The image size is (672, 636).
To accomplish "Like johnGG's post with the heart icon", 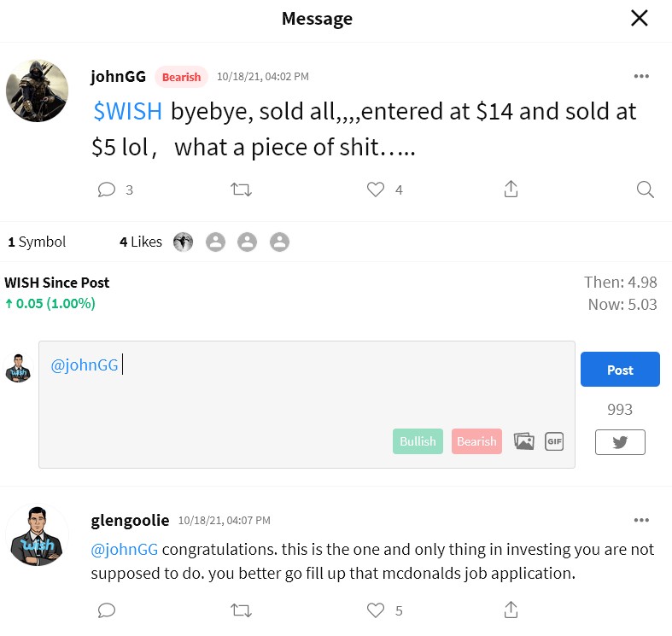I will coord(376,190).
